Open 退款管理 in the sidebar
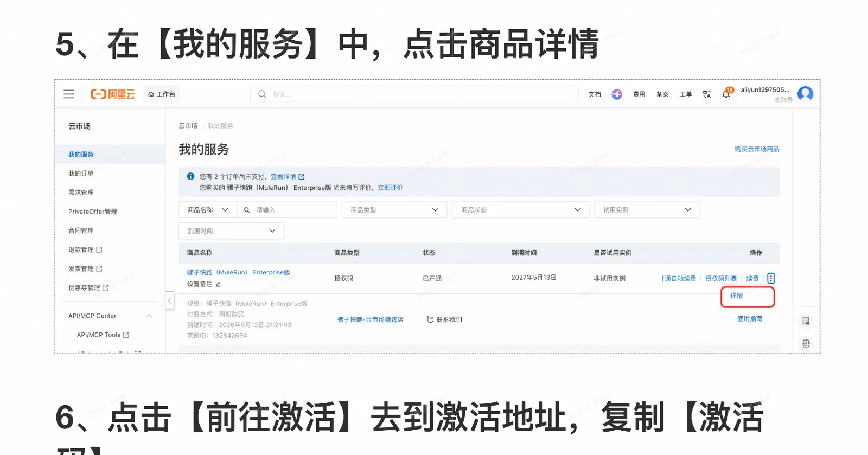 (85, 249)
